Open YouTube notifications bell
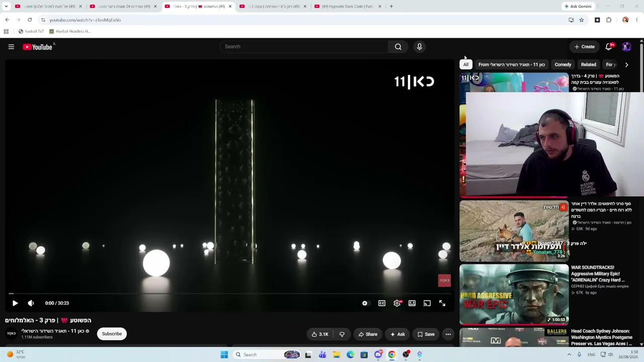644x362 pixels. click(609, 47)
